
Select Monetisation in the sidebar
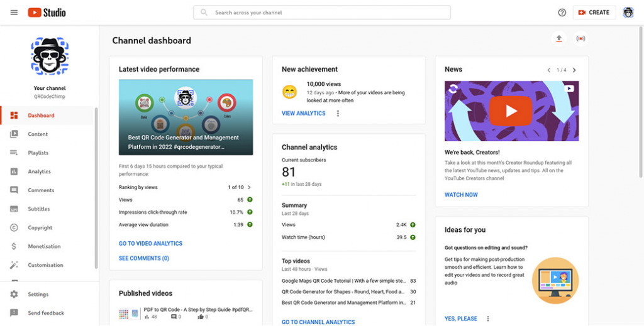tap(48, 246)
